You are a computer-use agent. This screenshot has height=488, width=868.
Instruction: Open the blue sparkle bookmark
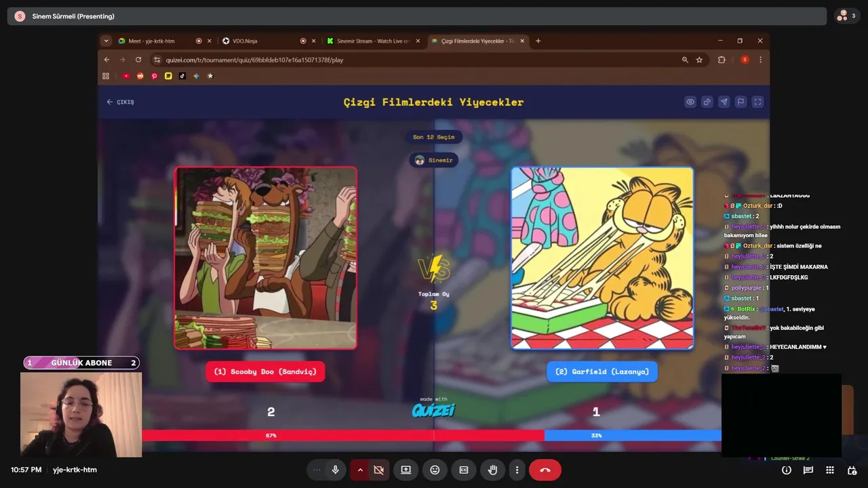point(196,76)
